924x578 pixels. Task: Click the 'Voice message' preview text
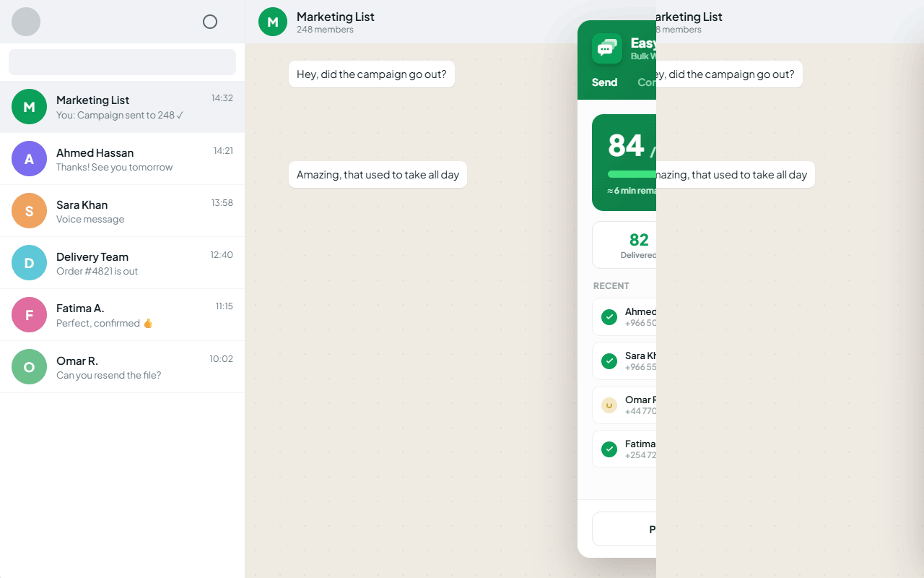coord(90,220)
